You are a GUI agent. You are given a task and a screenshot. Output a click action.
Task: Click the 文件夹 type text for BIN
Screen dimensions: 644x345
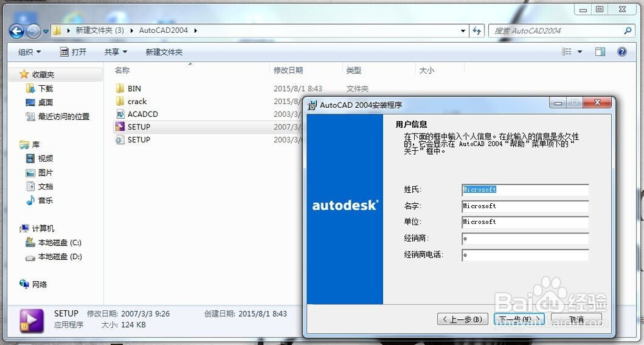[x=357, y=88]
